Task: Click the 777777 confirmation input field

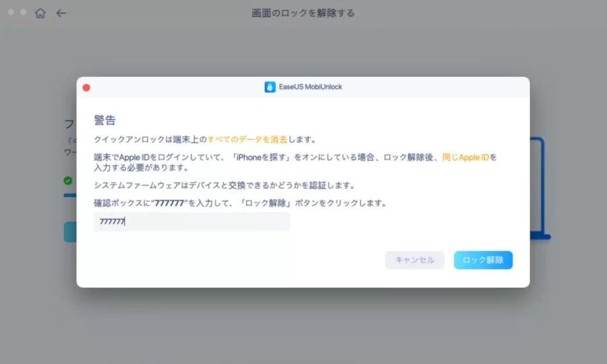Action: click(192, 222)
